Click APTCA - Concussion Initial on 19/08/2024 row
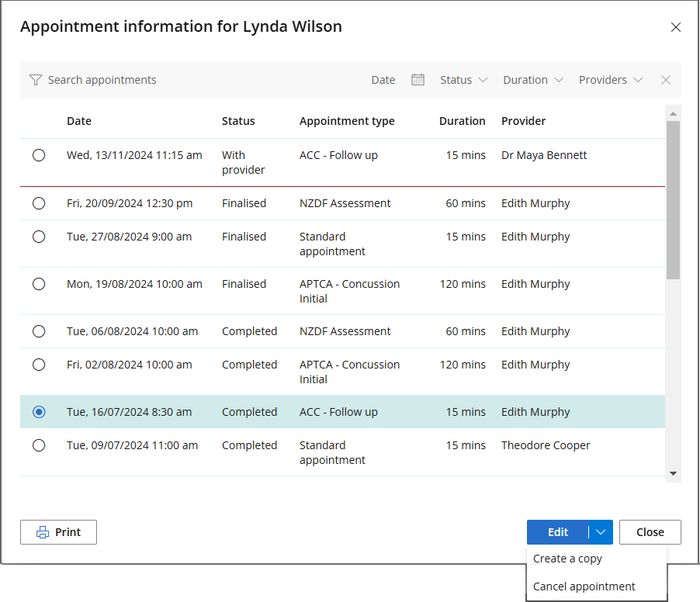This screenshot has width=700, height=602. [x=349, y=291]
